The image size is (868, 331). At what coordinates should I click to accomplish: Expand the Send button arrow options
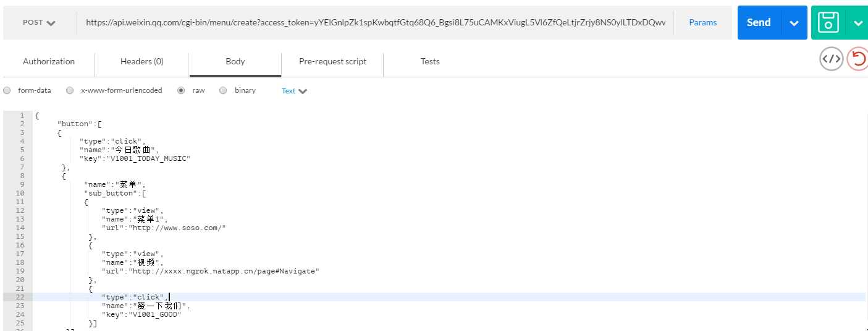coord(794,23)
